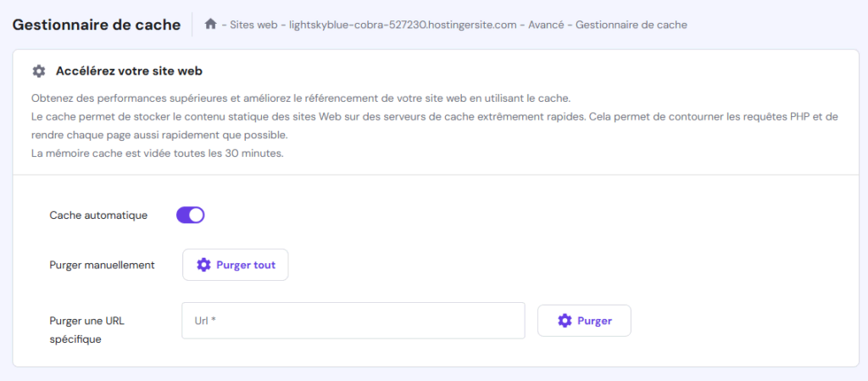Disable the Cache automatique switch
The width and height of the screenshot is (868, 381).
(191, 215)
